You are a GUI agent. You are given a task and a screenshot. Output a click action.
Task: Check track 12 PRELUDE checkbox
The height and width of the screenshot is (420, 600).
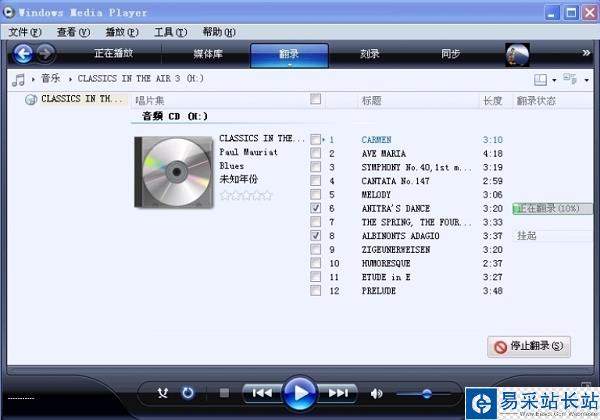pos(315,291)
